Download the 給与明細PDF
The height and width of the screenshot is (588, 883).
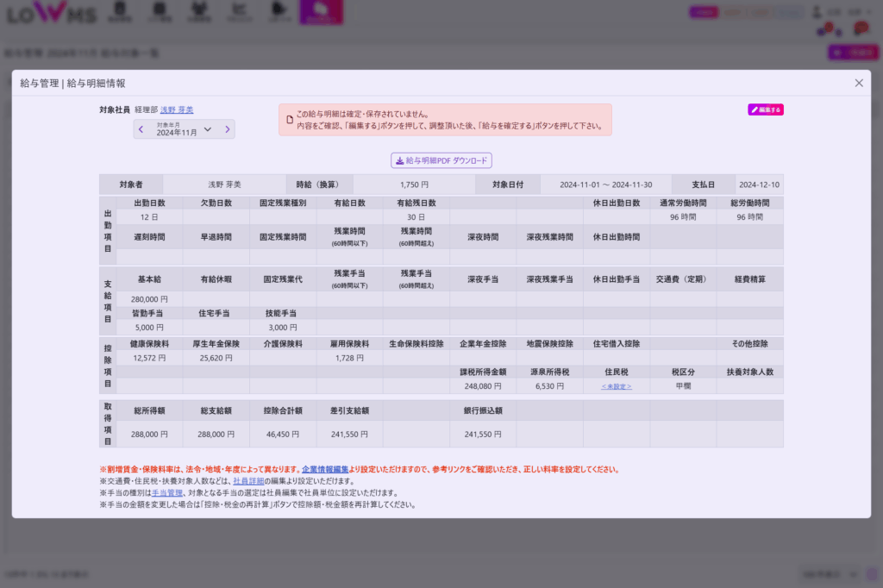pos(441,160)
